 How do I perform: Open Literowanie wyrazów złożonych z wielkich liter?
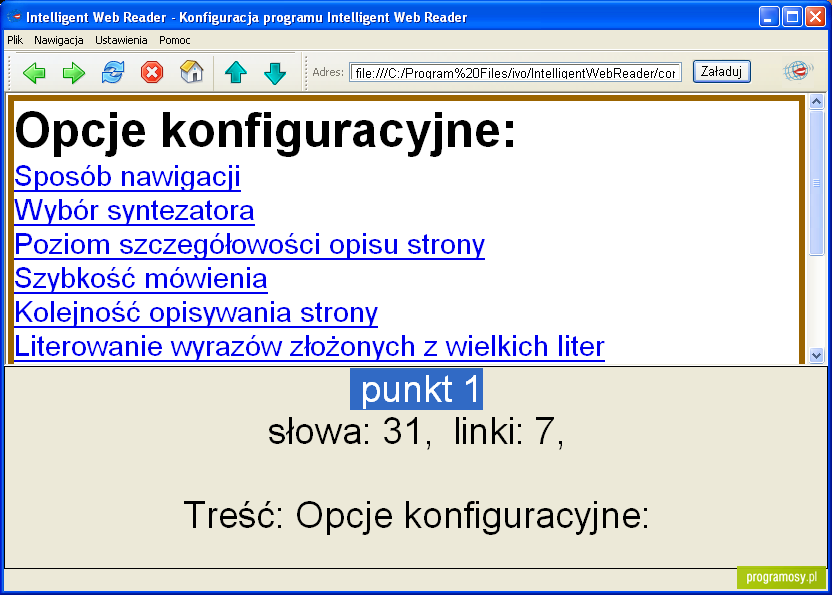309,347
